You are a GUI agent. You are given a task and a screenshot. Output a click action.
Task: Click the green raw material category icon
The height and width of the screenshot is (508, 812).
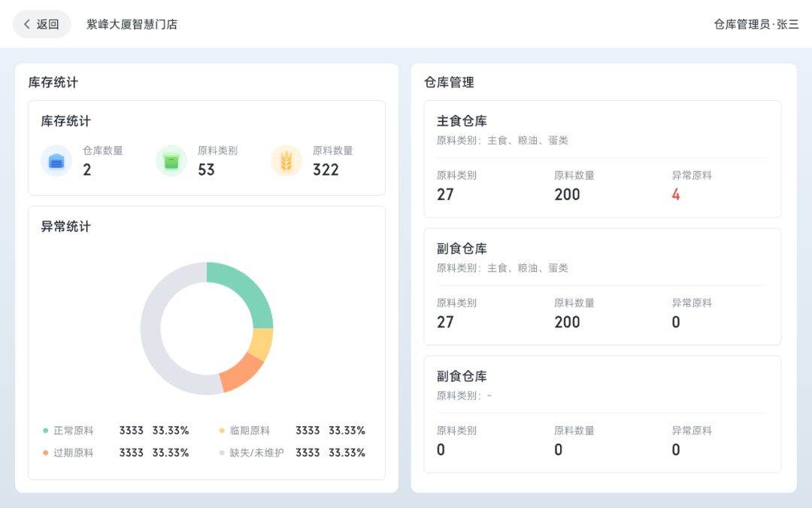pyautogui.click(x=171, y=161)
